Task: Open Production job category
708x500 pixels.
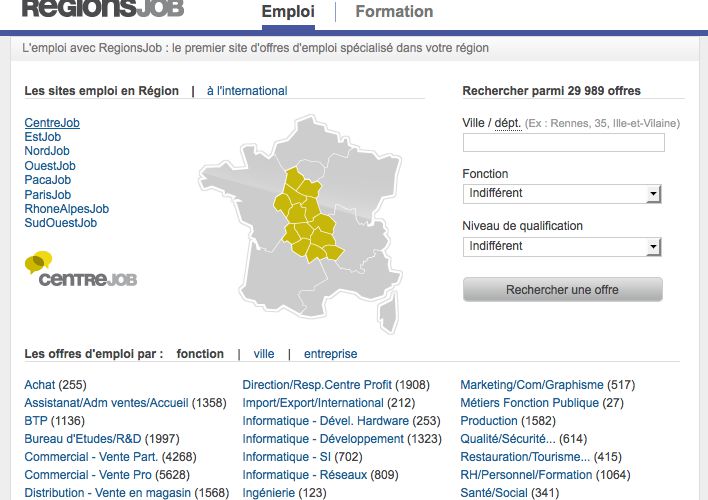Action: coord(489,421)
